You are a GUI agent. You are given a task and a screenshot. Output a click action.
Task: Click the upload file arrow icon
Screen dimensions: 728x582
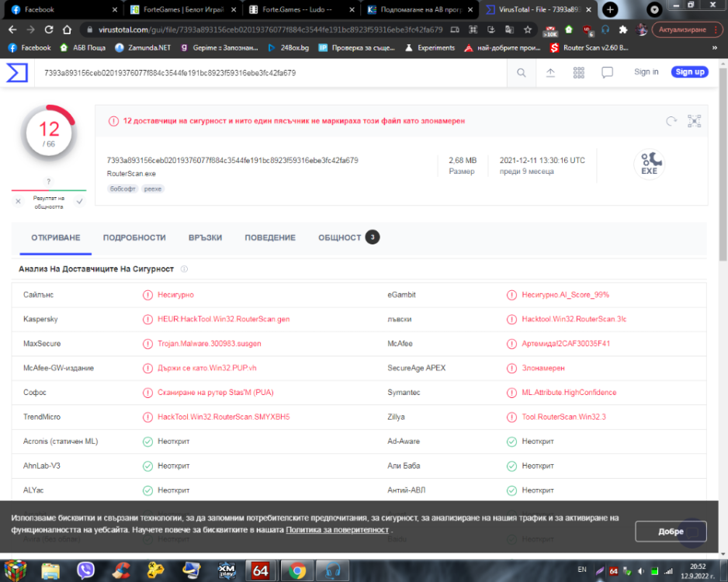[x=550, y=73]
